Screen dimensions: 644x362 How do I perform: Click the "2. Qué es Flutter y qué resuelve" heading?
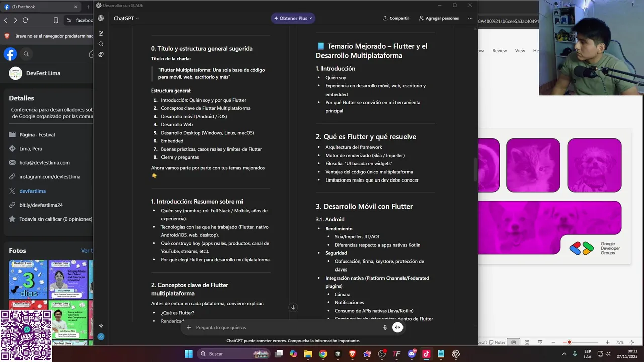click(x=366, y=137)
